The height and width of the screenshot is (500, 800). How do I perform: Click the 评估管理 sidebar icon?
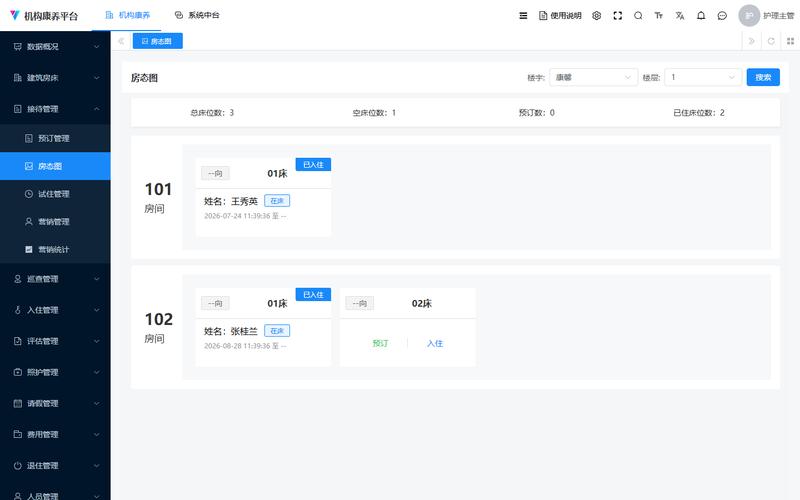pyautogui.click(x=18, y=341)
